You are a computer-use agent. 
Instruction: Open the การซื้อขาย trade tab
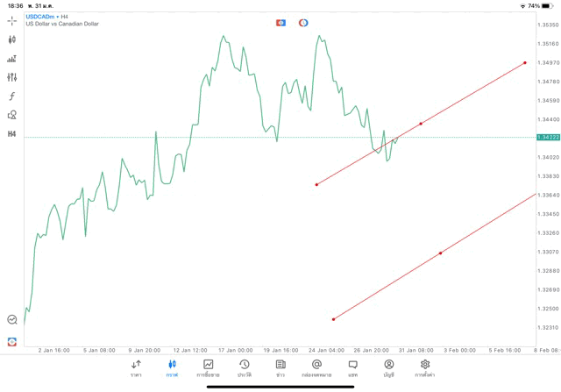(x=208, y=368)
